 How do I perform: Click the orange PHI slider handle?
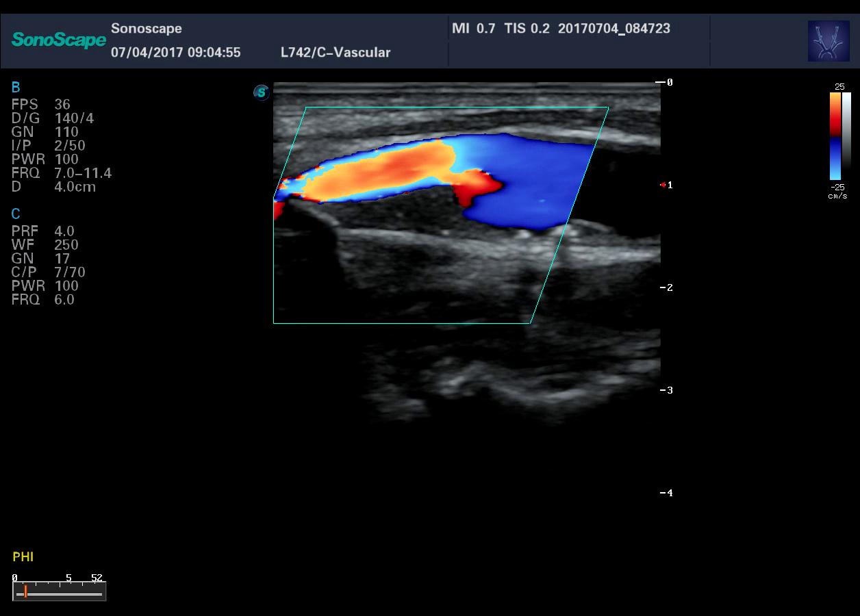click(25, 591)
